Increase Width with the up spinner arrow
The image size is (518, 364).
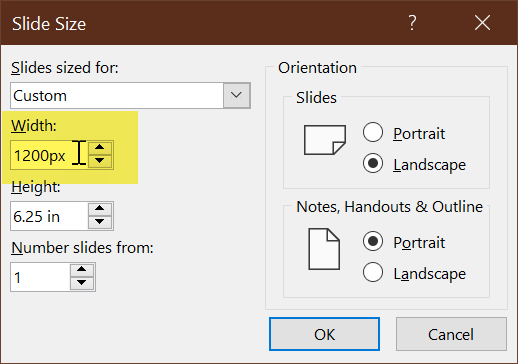(x=100, y=148)
